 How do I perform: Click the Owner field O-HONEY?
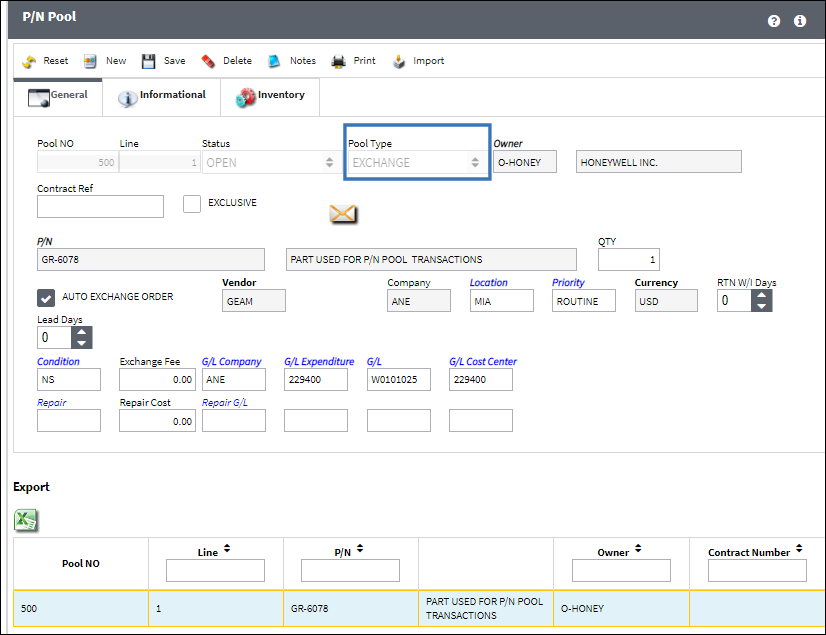[x=525, y=162]
